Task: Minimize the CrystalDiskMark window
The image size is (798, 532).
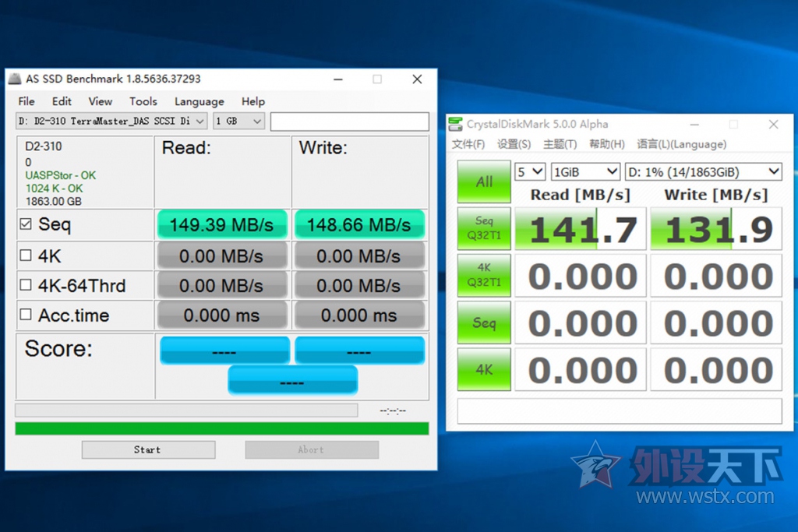Action: (694, 124)
